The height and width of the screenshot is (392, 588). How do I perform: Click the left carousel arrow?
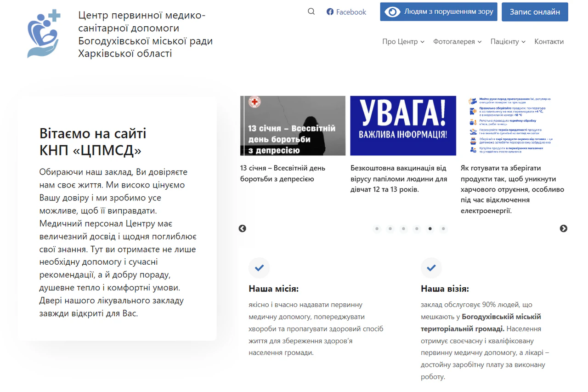242,228
